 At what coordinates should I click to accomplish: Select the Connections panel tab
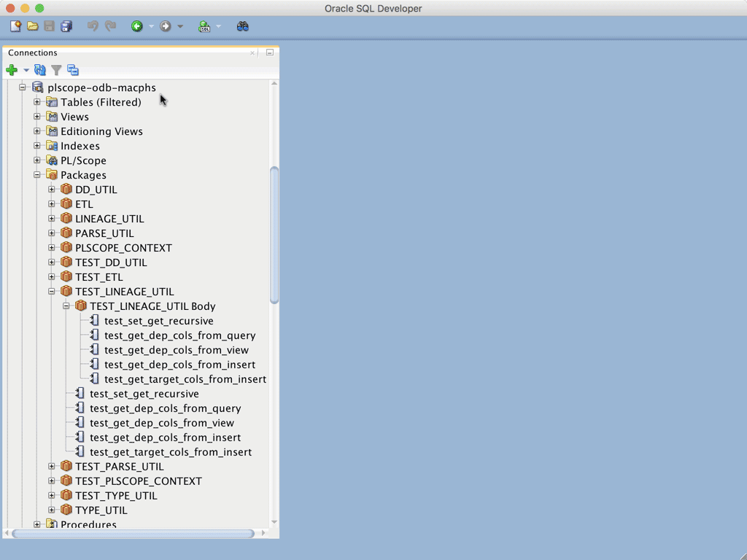point(33,52)
